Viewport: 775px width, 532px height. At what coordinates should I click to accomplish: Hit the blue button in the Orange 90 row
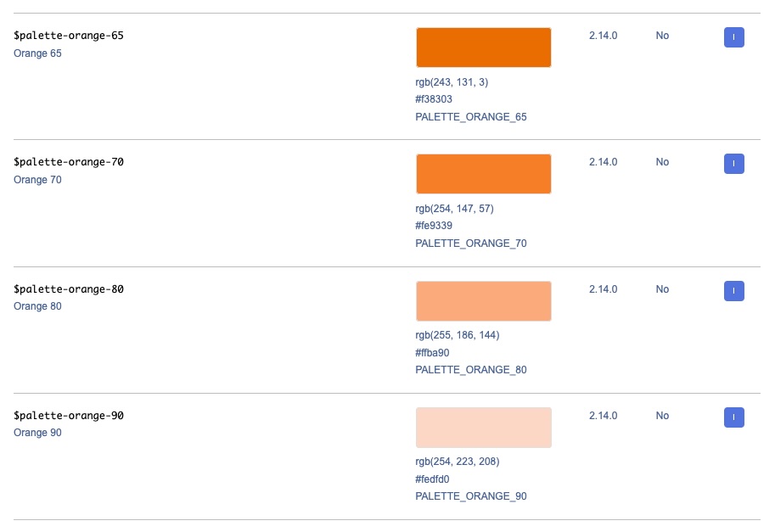coord(733,417)
